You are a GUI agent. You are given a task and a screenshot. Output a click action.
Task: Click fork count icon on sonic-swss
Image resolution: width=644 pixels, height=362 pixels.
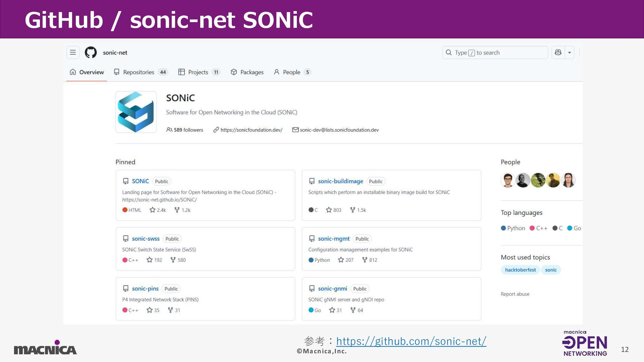pos(173,260)
